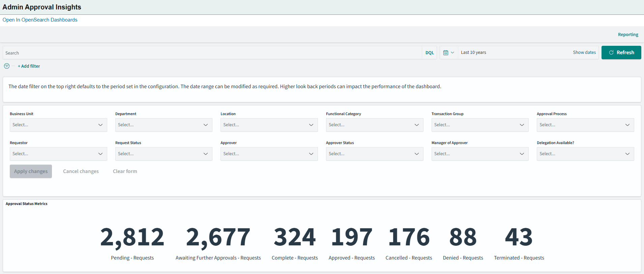Click the Apply changes button

coord(31,171)
